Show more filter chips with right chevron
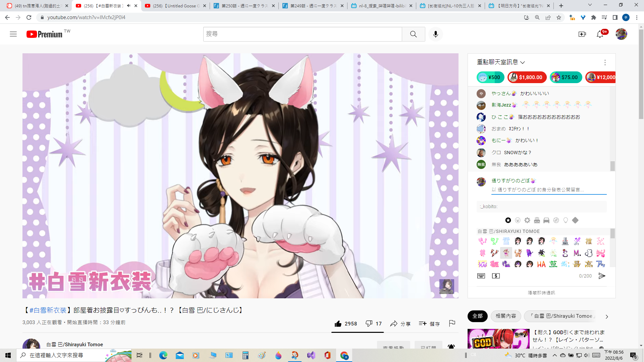Screen dimensions: 644x362 606,316
